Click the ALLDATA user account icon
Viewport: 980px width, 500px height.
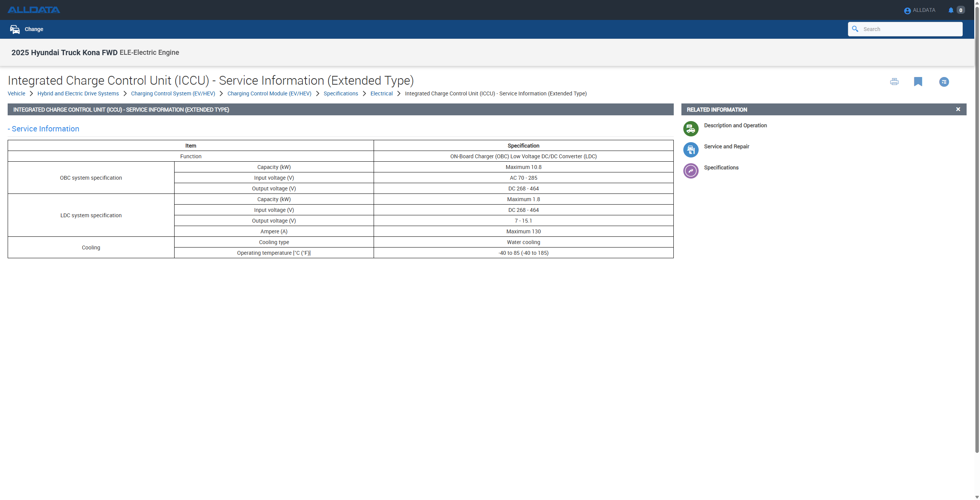(x=907, y=11)
